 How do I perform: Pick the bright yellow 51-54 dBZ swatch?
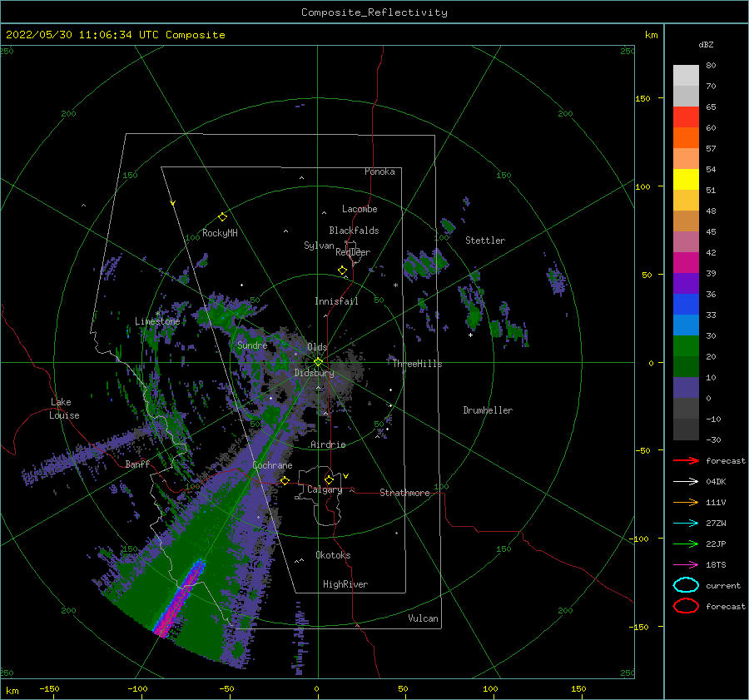(686, 180)
